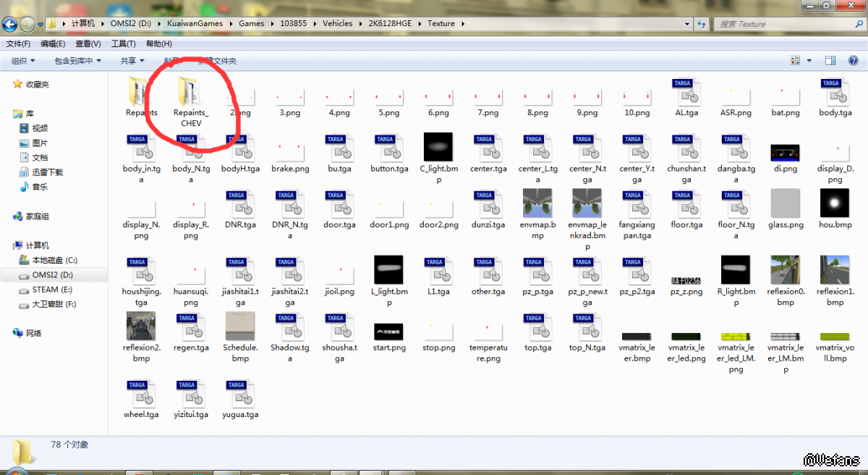Expand the 组织 dropdown menu
Screen dimensions: 868x475
(x=23, y=61)
